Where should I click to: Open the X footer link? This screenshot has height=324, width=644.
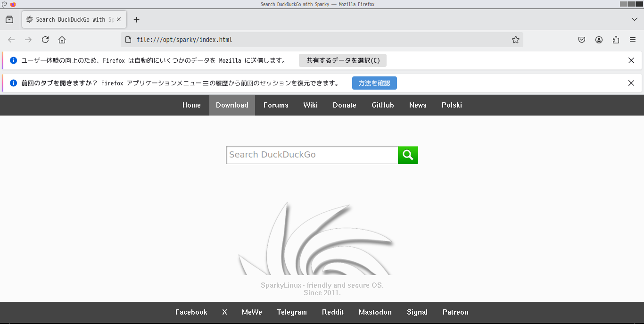click(225, 312)
